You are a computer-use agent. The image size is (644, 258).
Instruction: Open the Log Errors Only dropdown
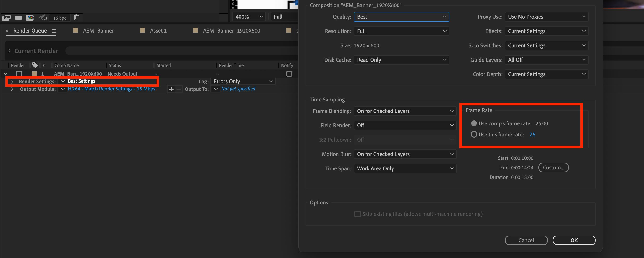tap(243, 81)
